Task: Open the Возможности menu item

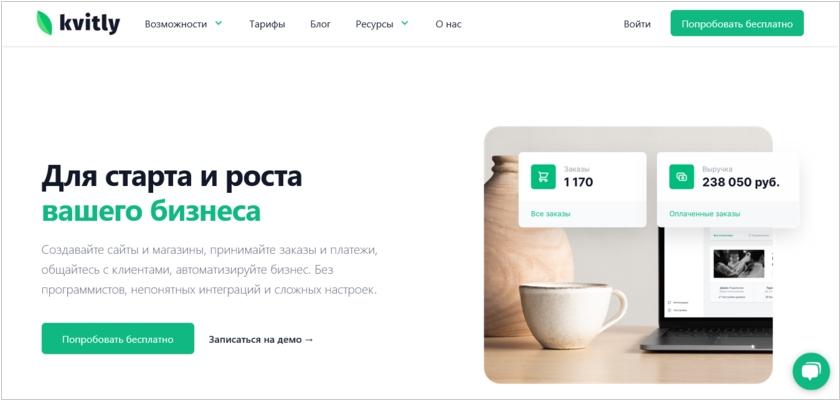Action: click(x=176, y=24)
